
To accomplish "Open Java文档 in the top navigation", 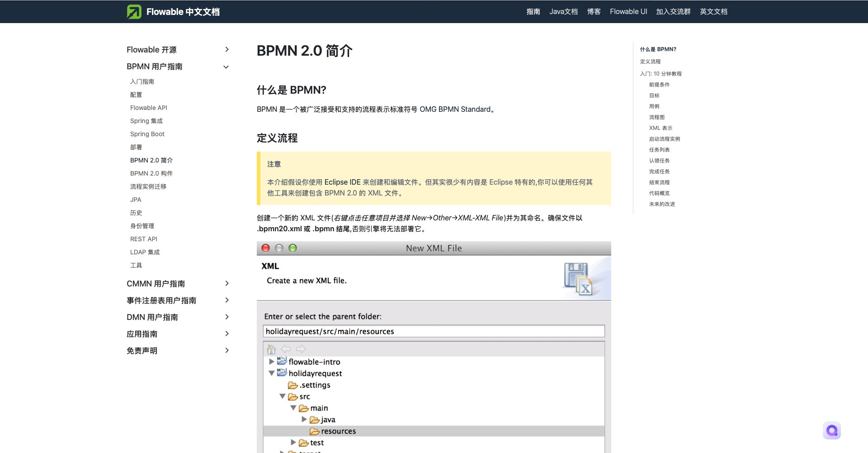I will (x=563, y=12).
